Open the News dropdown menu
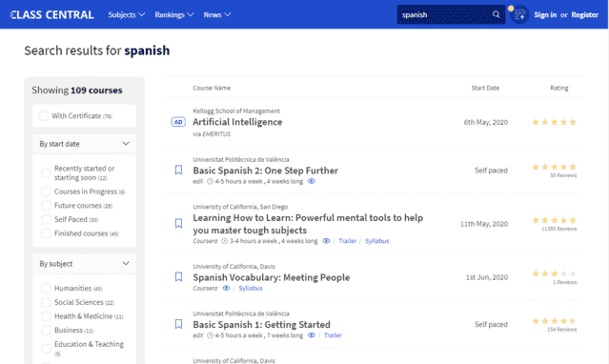This screenshot has width=609, height=364. pos(217,14)
